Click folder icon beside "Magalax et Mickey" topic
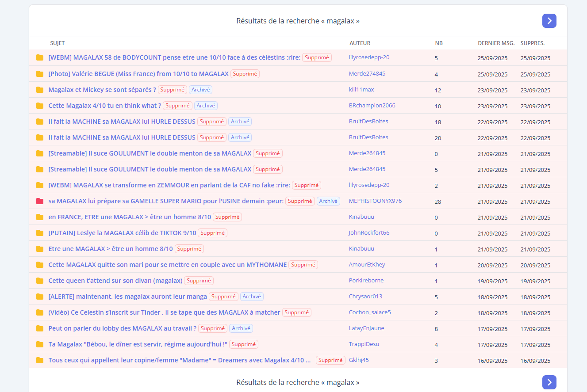587x392 pixels. (x=40, y=90)
